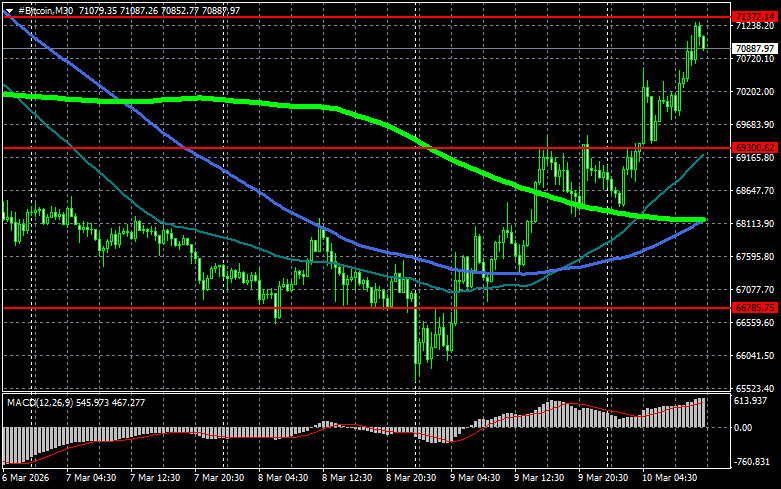Click the 69165.80 price scale value
Screen dimensions: 781x489
click(755, 158)
